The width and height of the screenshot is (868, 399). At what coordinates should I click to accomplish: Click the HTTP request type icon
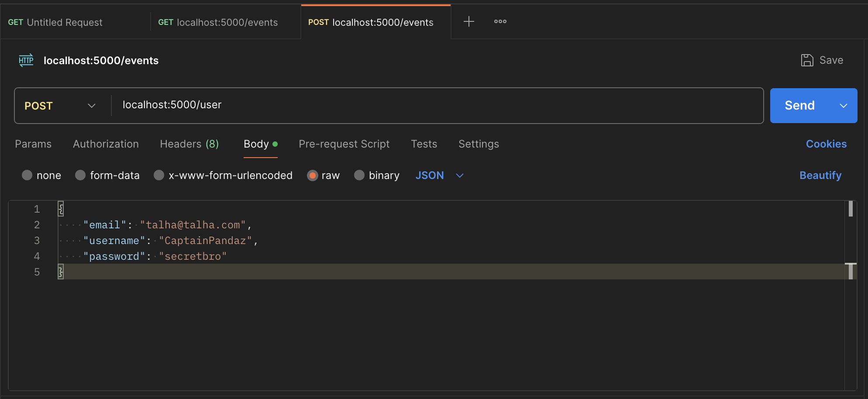click(x=26, y=60)
